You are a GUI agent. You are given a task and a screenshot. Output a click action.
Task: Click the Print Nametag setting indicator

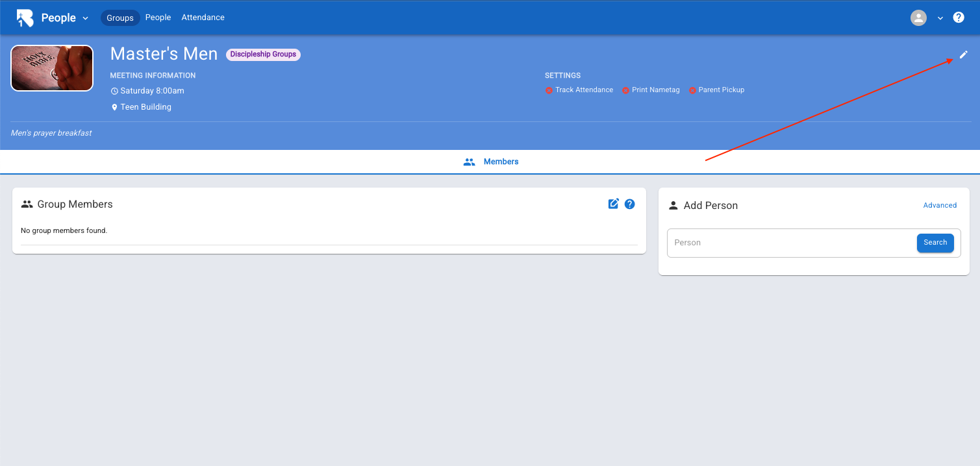[626, 90]
